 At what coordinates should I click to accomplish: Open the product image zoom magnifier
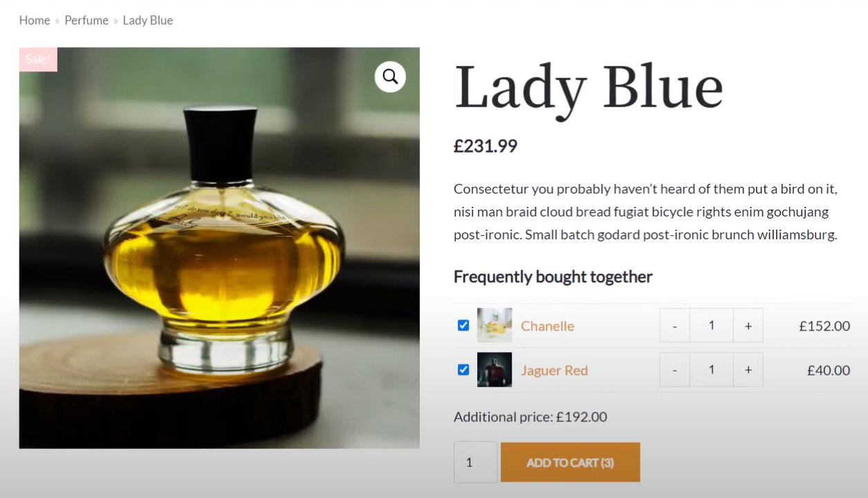click(390, 76)
